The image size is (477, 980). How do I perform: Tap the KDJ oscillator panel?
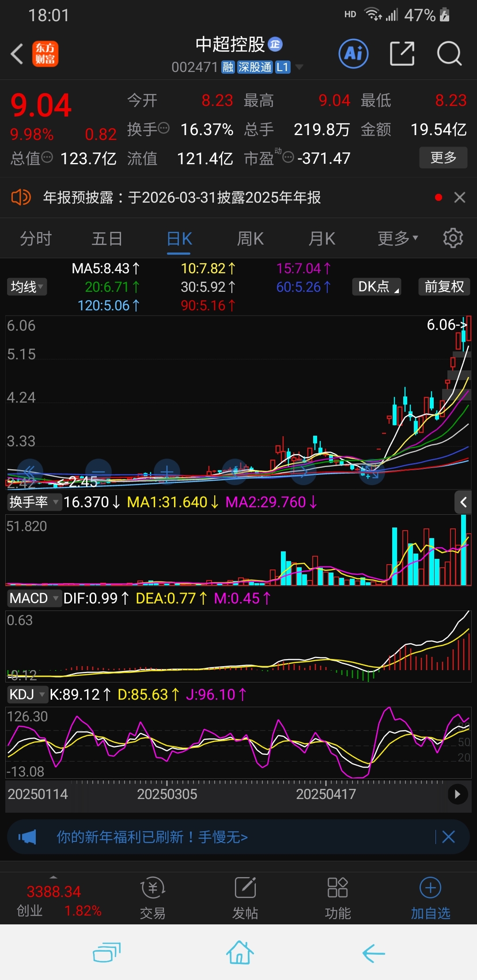238,743
